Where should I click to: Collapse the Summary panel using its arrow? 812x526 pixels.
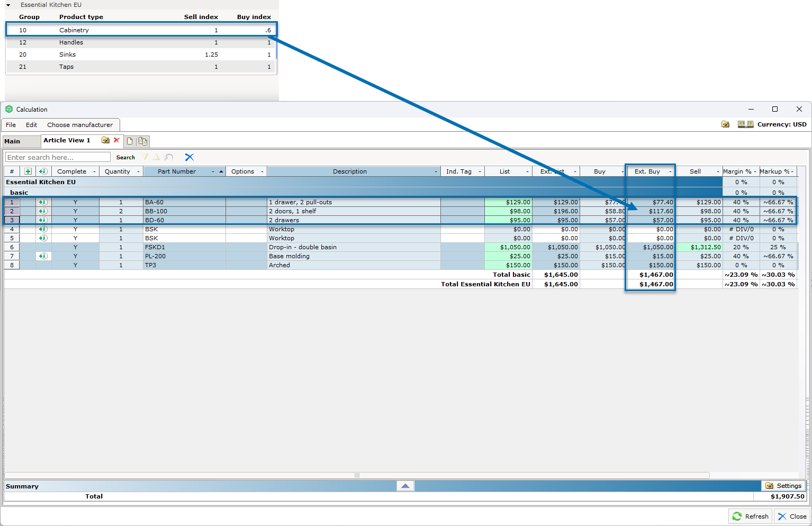(405, 485)
